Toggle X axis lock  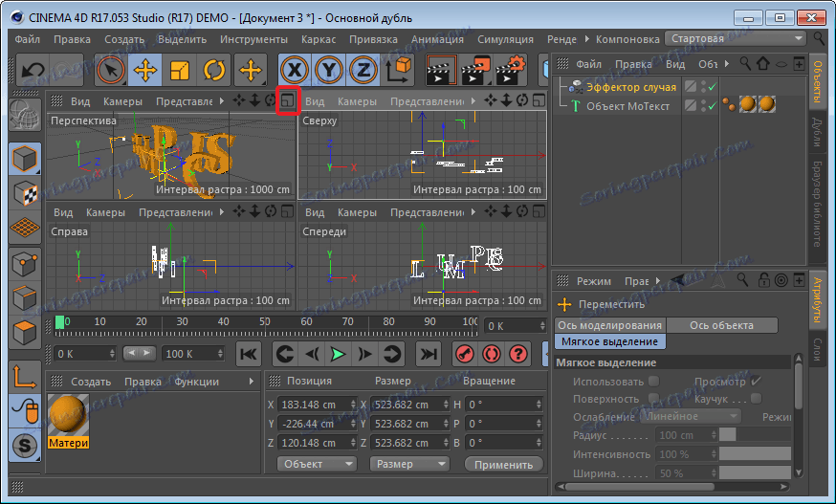295,70
